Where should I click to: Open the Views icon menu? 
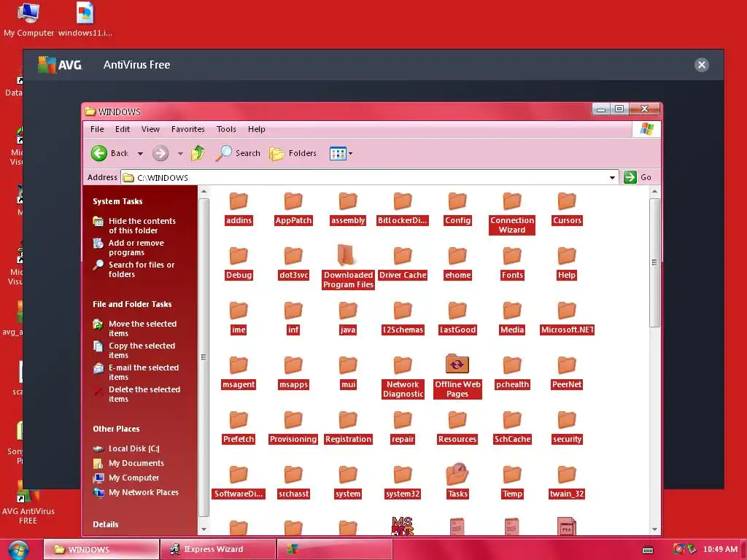[341, 153]
